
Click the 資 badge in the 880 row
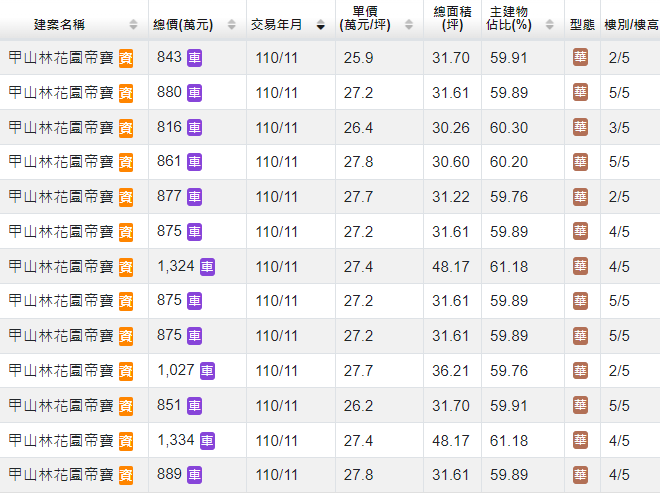126,93
